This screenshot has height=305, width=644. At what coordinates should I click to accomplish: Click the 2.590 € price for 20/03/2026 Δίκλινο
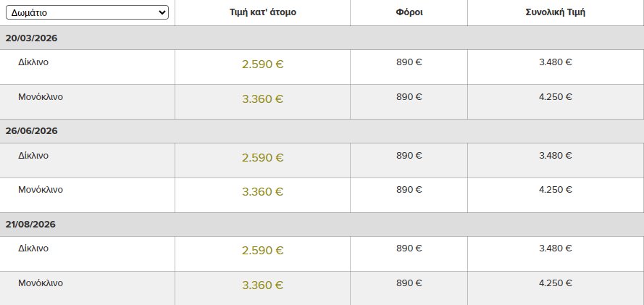pos(262,64)
